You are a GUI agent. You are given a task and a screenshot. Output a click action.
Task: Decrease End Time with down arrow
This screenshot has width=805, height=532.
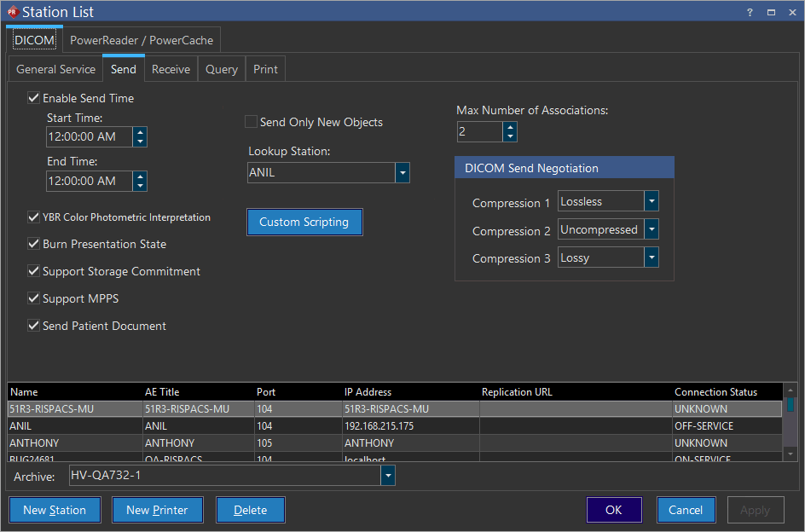140,186
